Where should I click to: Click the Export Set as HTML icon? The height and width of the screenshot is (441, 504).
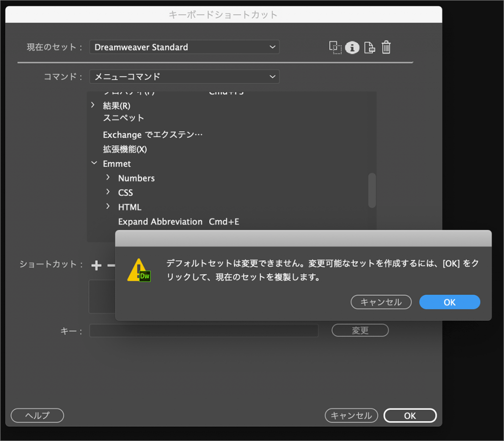(x=369, y=47)
